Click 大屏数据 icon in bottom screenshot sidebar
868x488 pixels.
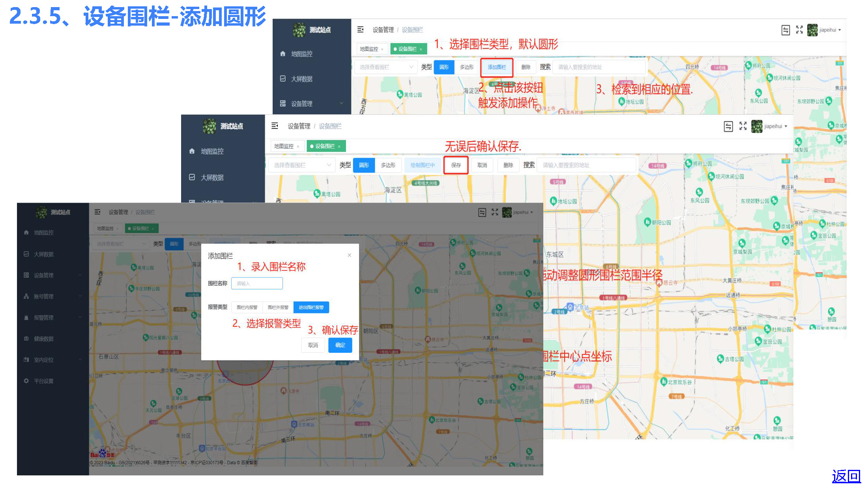point(26,254)
